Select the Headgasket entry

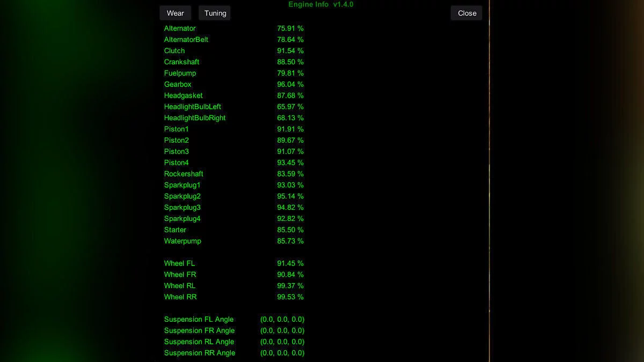pyautogui.click(x=183, y=96)
